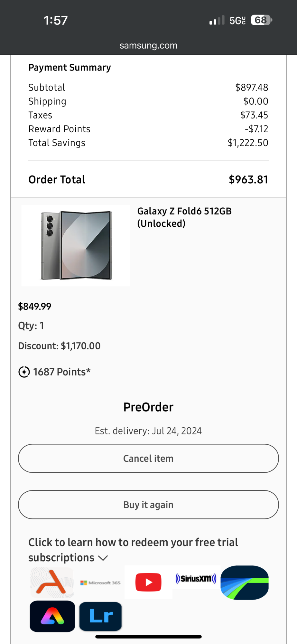
Task: Tap the Order Total amount $963.81
Action: 248,179
